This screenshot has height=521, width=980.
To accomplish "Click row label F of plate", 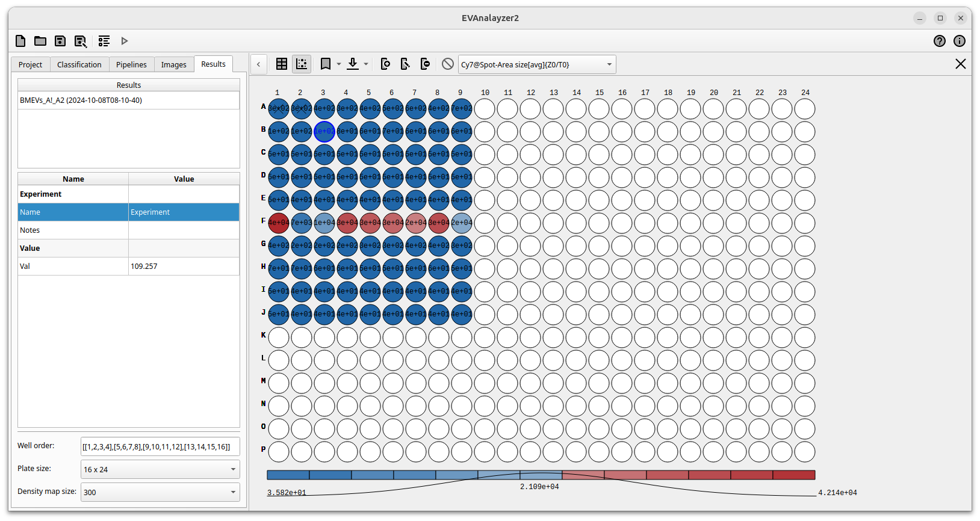I will (x=263, y=221).
